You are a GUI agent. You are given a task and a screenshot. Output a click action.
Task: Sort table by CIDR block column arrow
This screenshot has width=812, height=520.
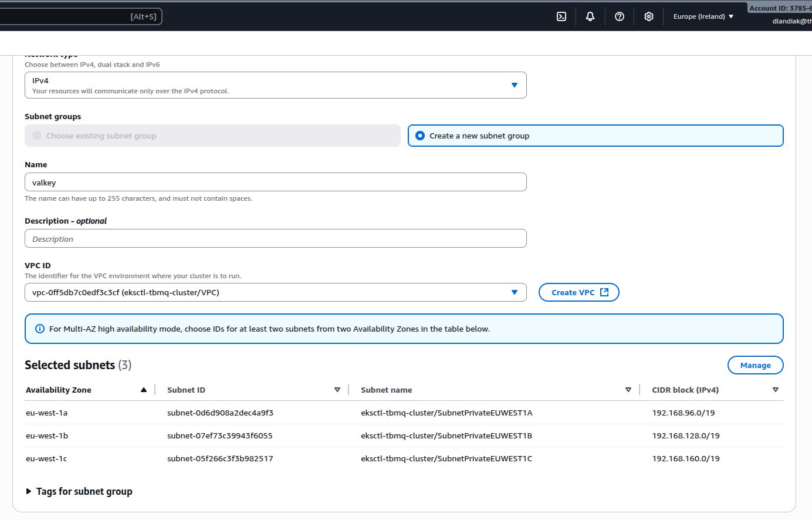(775, 390)
